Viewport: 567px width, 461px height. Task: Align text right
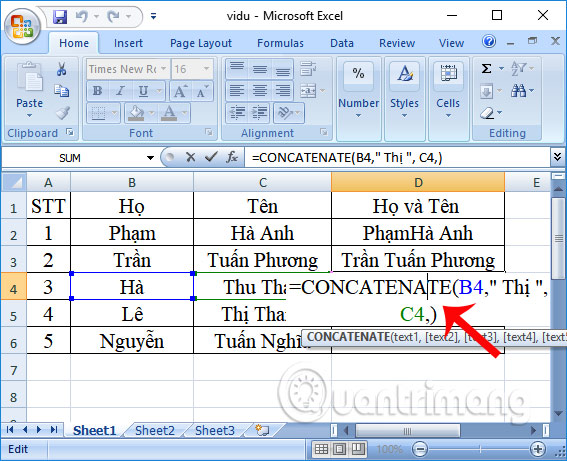282,90
